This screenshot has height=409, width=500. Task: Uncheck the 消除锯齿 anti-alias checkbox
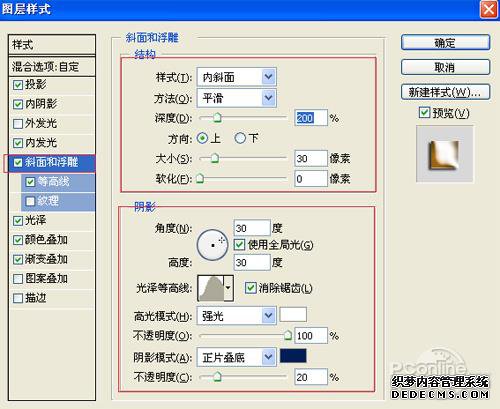pyautogui.click(x=250, y=288)
